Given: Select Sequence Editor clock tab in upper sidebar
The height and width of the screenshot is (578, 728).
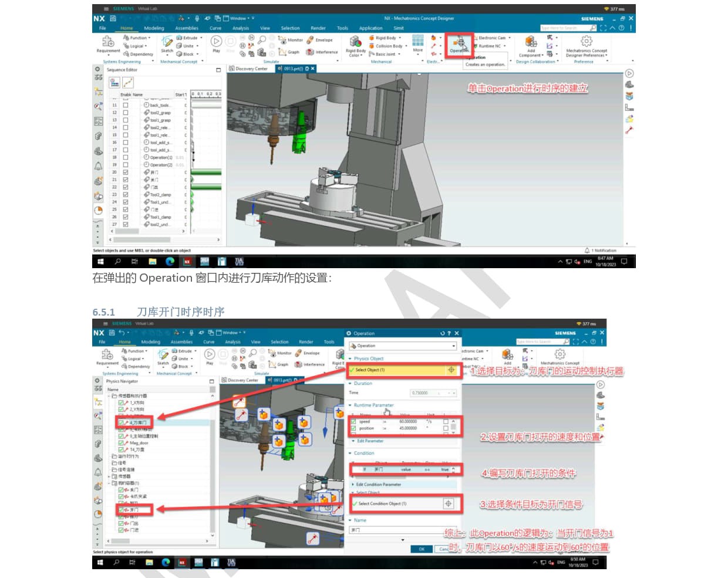Looking at the screenshot, I should (98, 210).
